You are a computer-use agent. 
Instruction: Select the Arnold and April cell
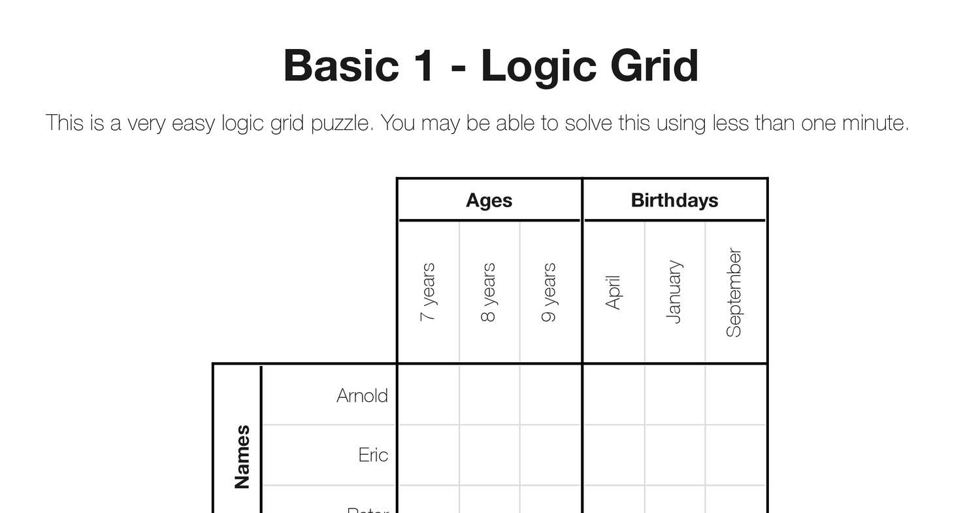click(613, 395)
